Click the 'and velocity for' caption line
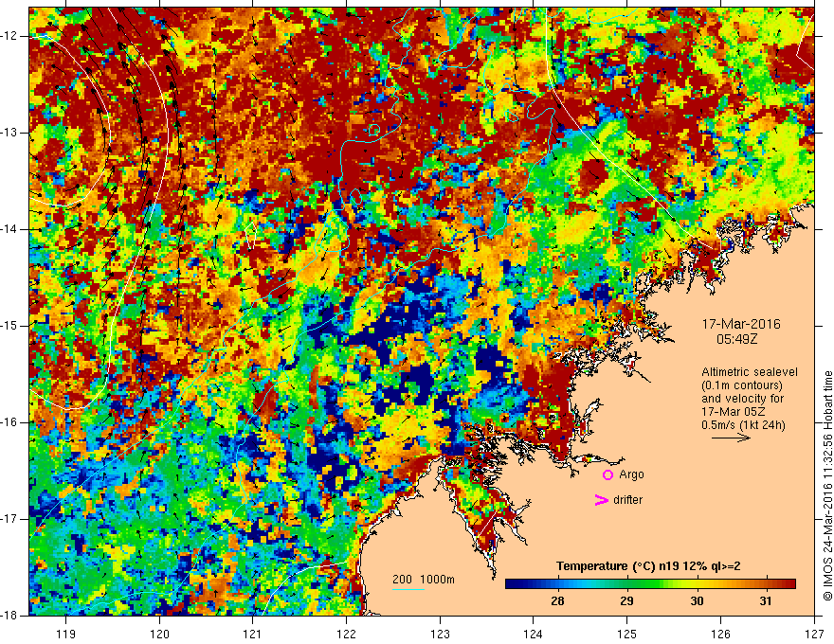Screen dimensions: 834x644 [742, 399]
